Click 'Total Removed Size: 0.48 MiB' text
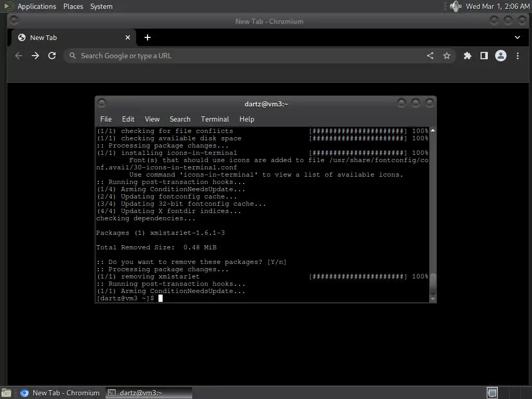Screen dimensions: 532x399 [156, 247]
